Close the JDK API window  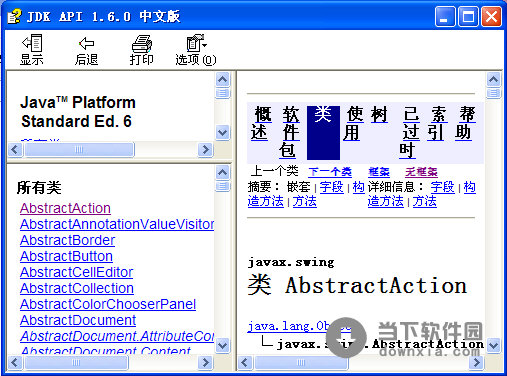[491, 16]
